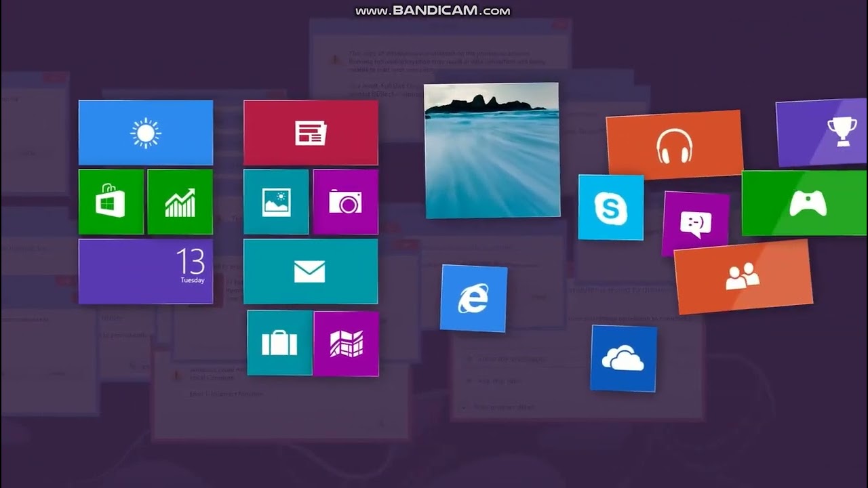Launch the Games tile with controller icon
868x488 pixels.
(x=804, y=203)
